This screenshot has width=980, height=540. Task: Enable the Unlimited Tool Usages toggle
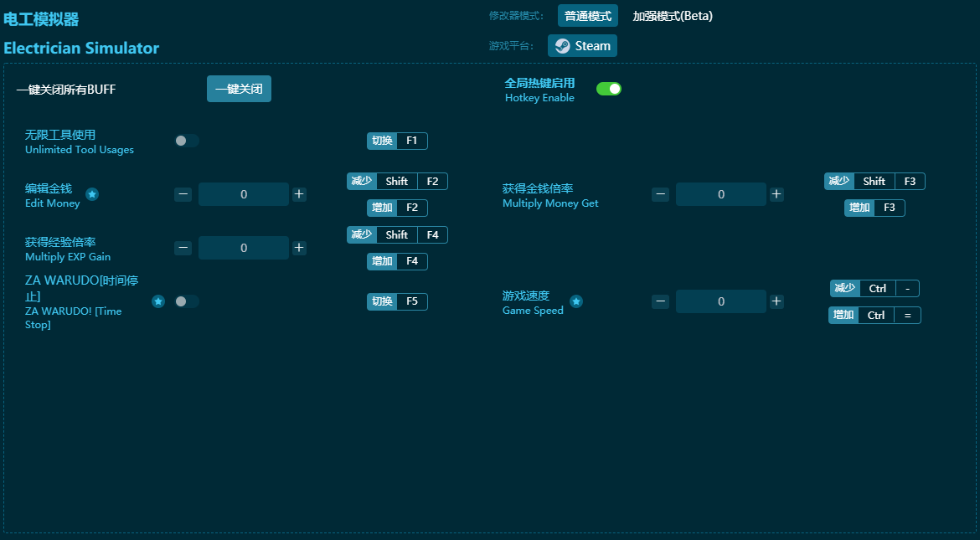[x=185, y=141]
